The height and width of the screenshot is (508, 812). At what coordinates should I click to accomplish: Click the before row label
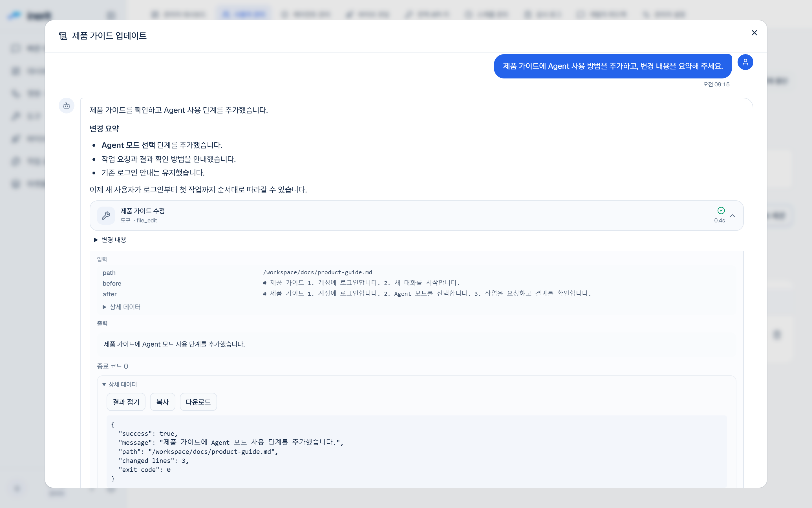pyautogui.click(x=112, y=283)
